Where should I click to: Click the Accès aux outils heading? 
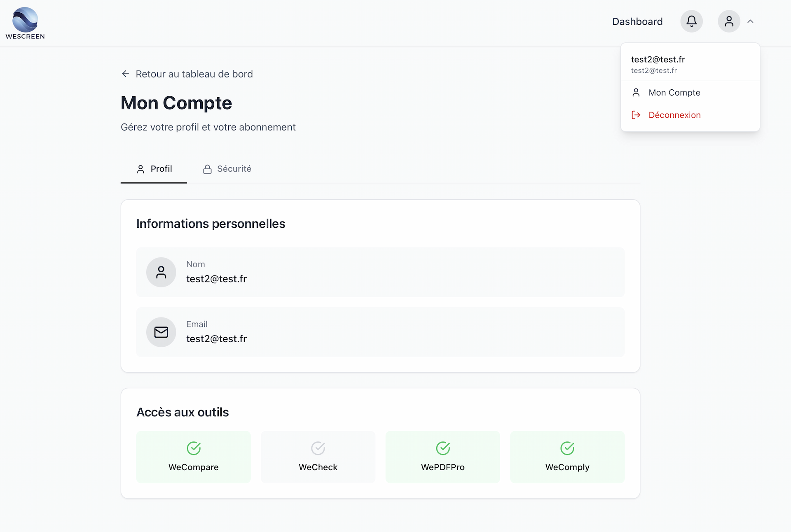point(183,412)
